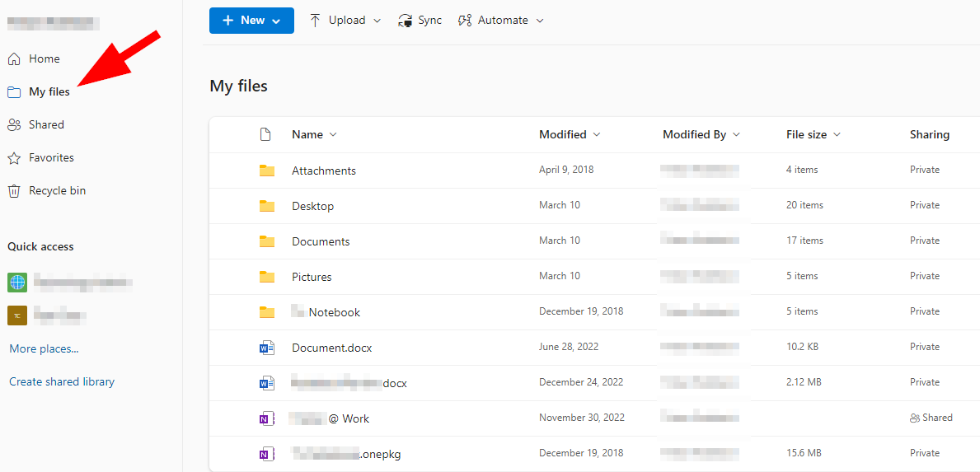980x472 pixels.
Task: Open the Pictures folder name
Action: 312,277
